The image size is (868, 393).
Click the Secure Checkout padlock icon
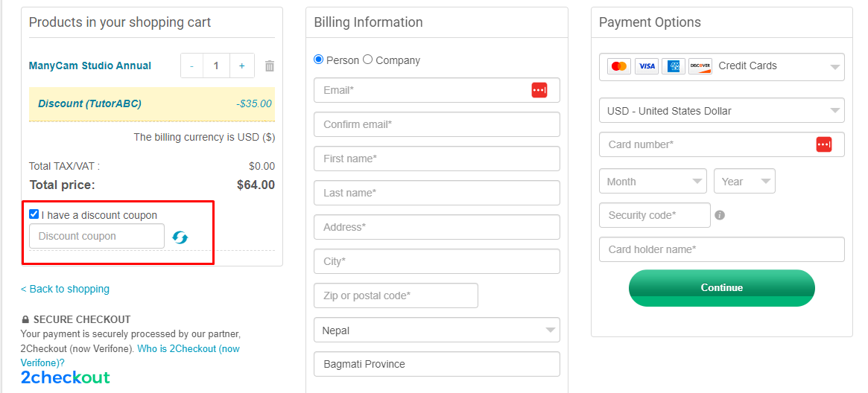(25, 319)
